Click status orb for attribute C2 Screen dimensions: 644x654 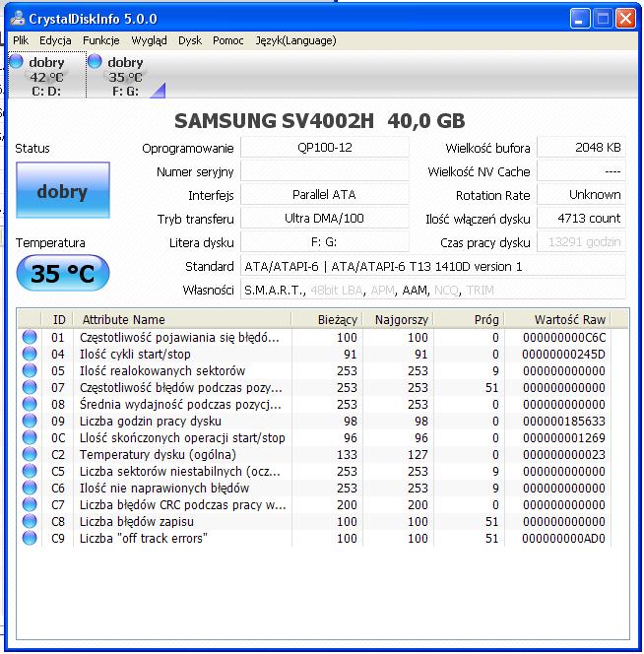[30, 454]
